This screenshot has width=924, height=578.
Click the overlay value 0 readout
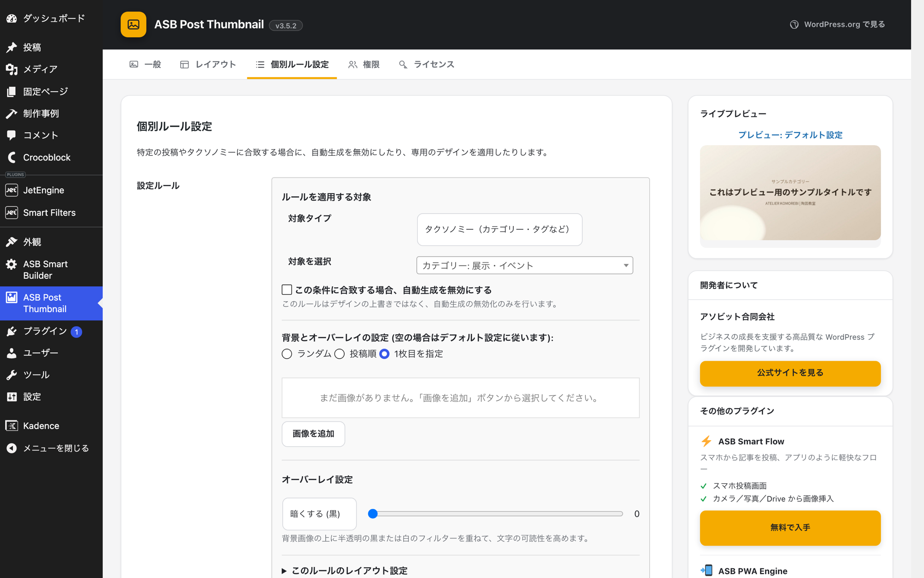click(637, 514)
